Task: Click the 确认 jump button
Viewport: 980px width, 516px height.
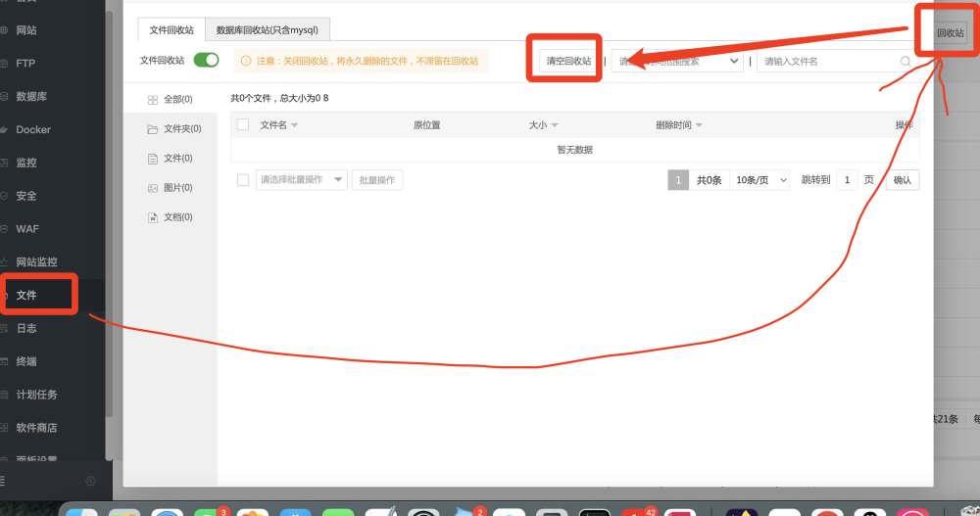Action: 902,180
